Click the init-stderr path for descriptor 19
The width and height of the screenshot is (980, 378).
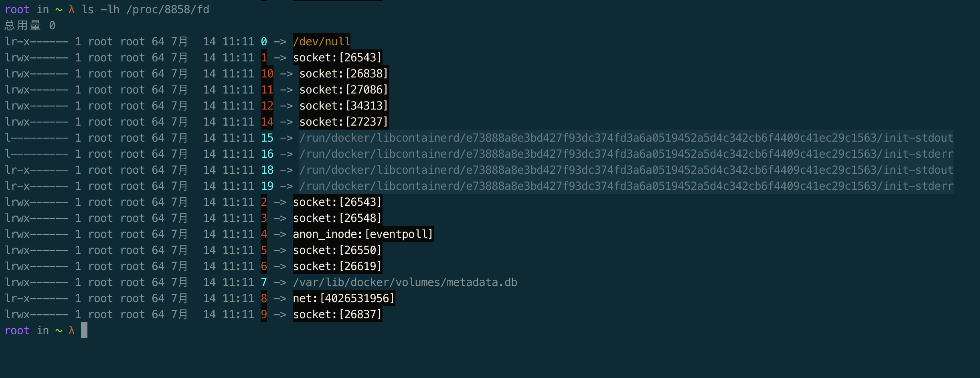[626, 186]
